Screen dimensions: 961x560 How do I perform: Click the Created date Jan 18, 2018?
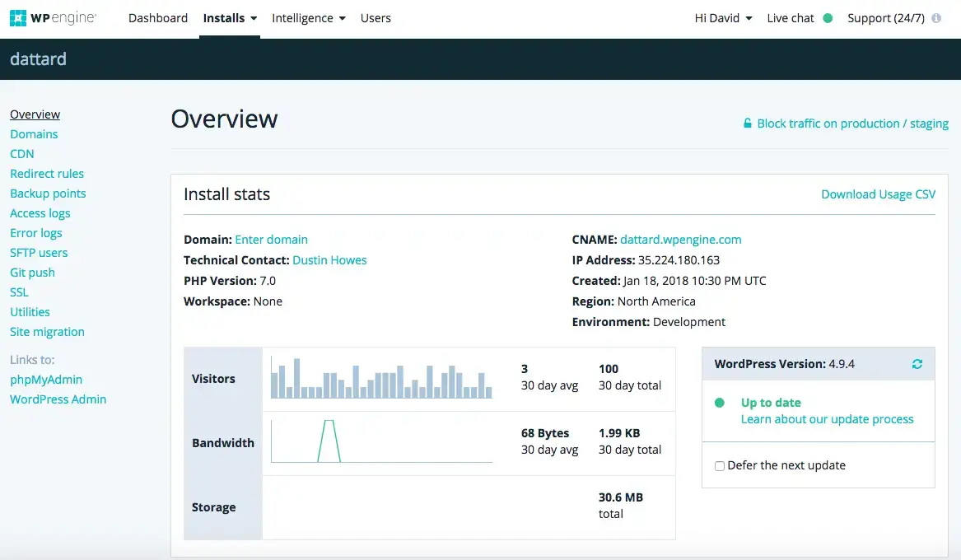click(x=695, y=281)
